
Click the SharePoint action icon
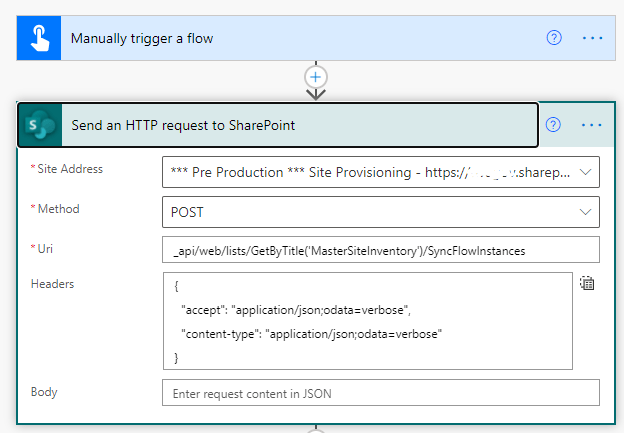tap(41, 125)
